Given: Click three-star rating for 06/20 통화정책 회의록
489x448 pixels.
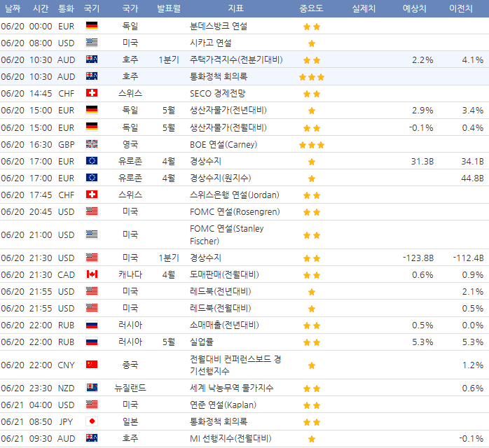Looking at the screenshot, I should click(312, 77).
